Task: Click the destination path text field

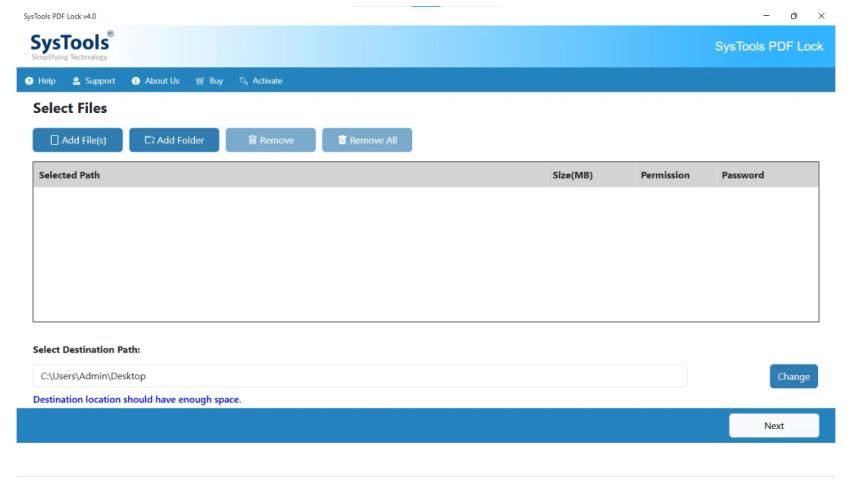Action: 360,376
